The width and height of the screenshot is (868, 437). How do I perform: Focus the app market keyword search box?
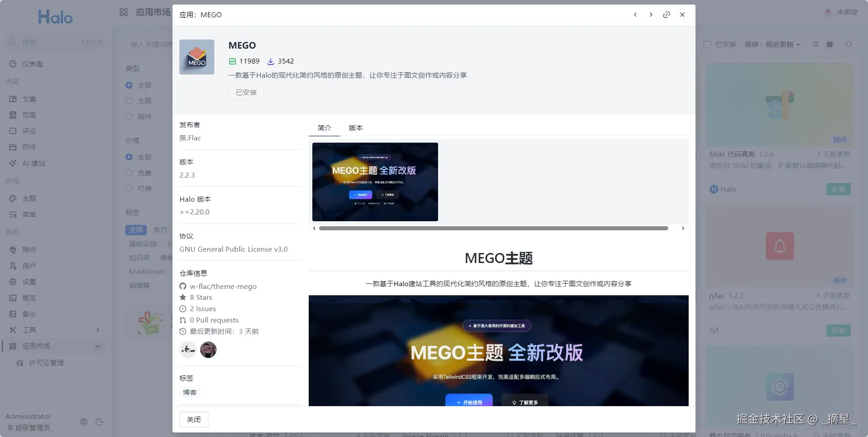150,45
